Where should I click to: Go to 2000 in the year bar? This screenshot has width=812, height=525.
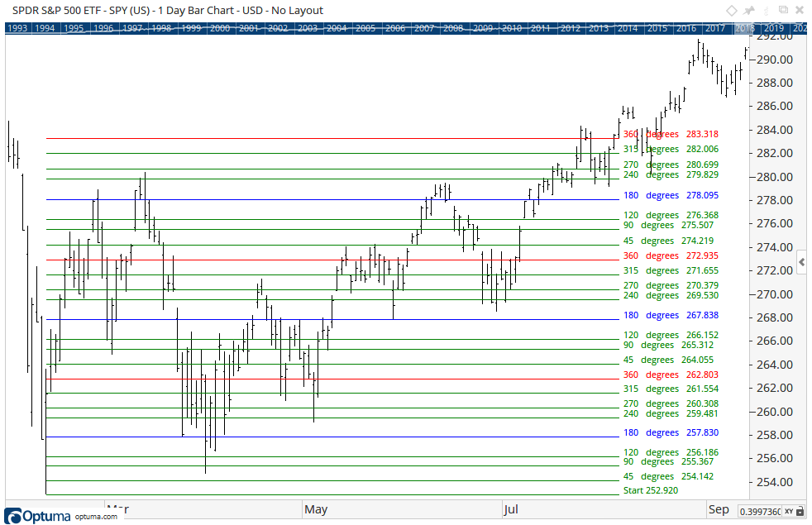pyautogui.click(x=220, y=28)
